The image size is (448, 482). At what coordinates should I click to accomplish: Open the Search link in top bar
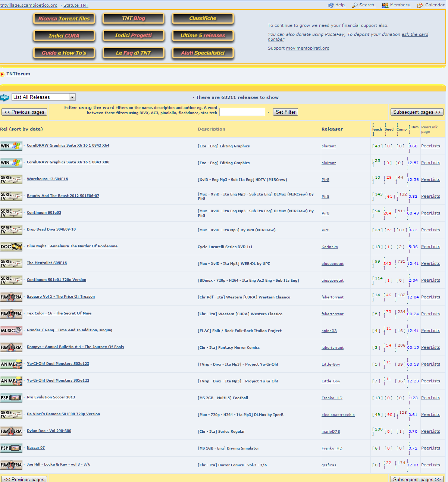(x=367, y=5)
